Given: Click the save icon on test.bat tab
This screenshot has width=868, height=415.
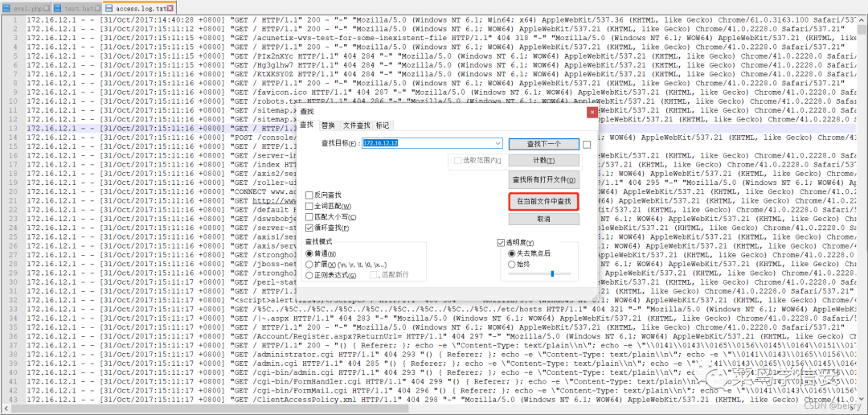Looking at the screenshot, I should pos(59,8).
